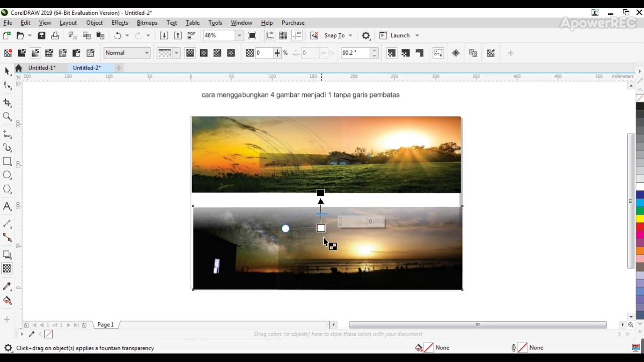Toggle Show grid button
The width and height of the screenshot is (644, 362).
(283, 35)
